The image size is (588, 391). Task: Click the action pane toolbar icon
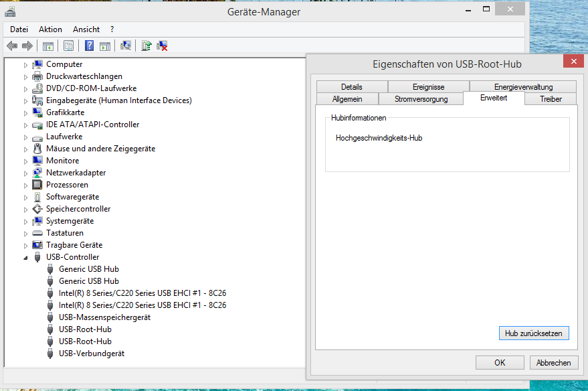105,46
